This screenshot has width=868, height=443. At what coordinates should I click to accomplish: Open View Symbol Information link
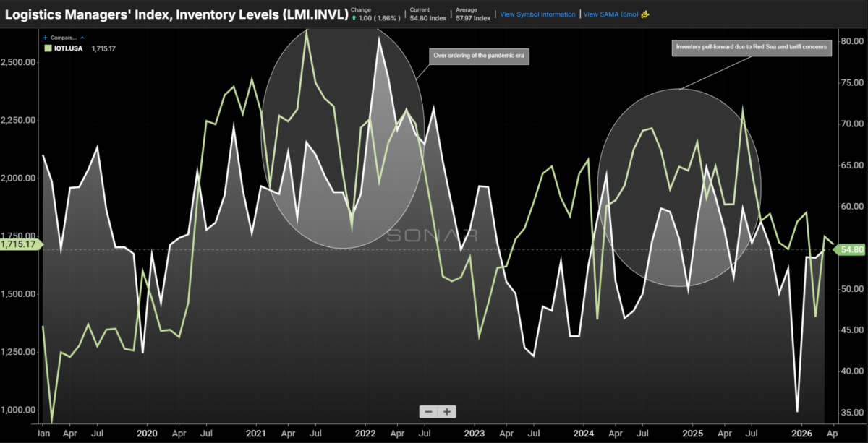click(x=537, y=14)
